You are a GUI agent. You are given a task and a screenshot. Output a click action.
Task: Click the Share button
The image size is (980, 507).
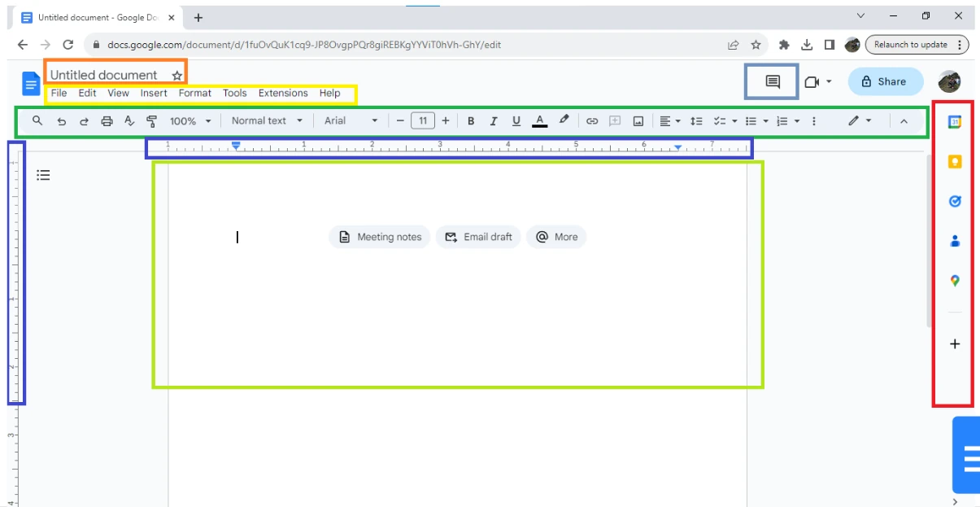pos(885,81)
